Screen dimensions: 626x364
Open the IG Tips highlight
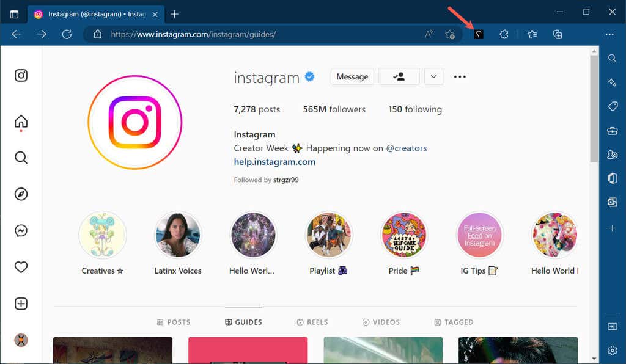[x=479, y=235]
